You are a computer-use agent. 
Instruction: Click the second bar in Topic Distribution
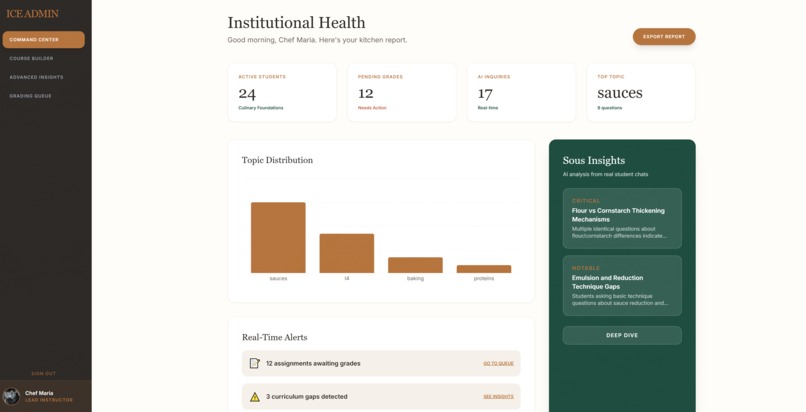[347, 253]
